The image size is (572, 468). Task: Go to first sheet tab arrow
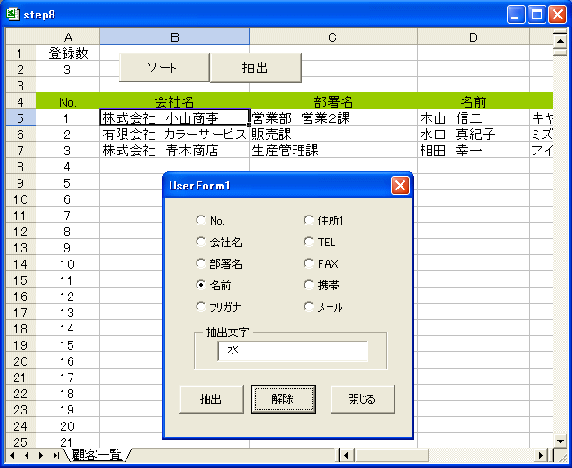pos(12,455)
